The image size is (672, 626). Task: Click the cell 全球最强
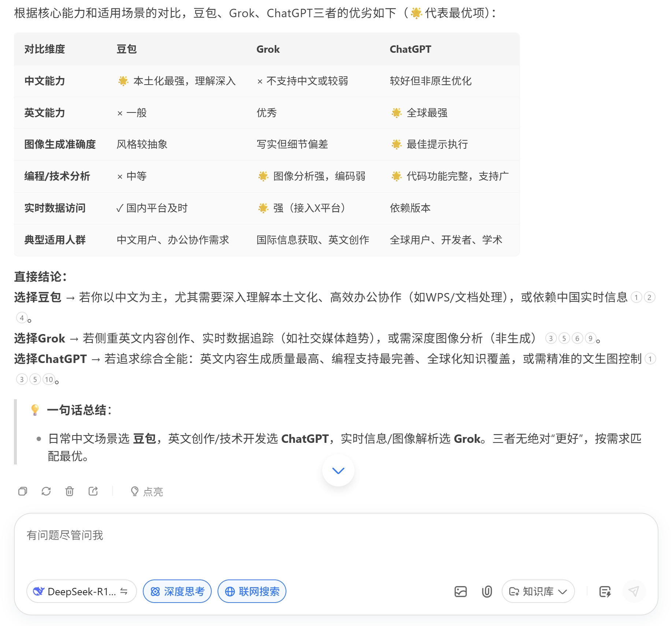[419, 113]
